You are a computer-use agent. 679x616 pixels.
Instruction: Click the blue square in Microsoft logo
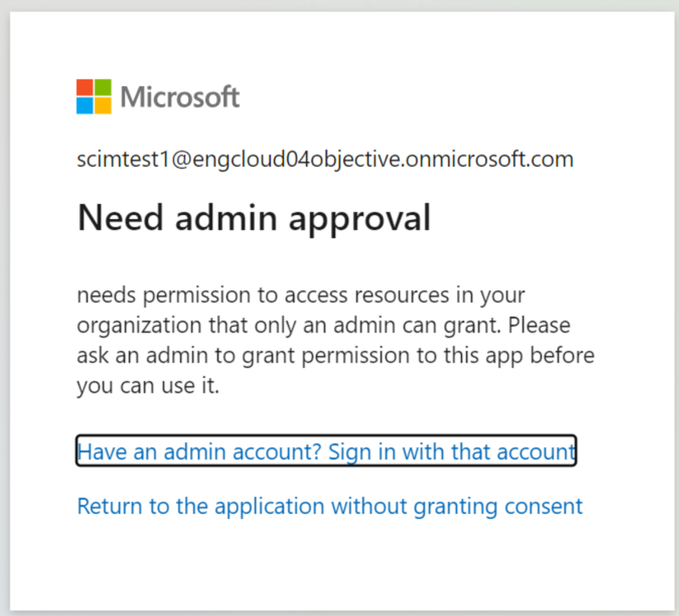85,105
